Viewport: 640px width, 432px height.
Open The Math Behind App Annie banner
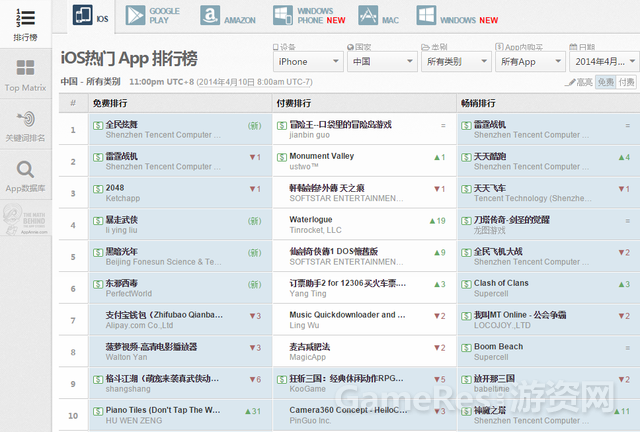coord(25,220)
